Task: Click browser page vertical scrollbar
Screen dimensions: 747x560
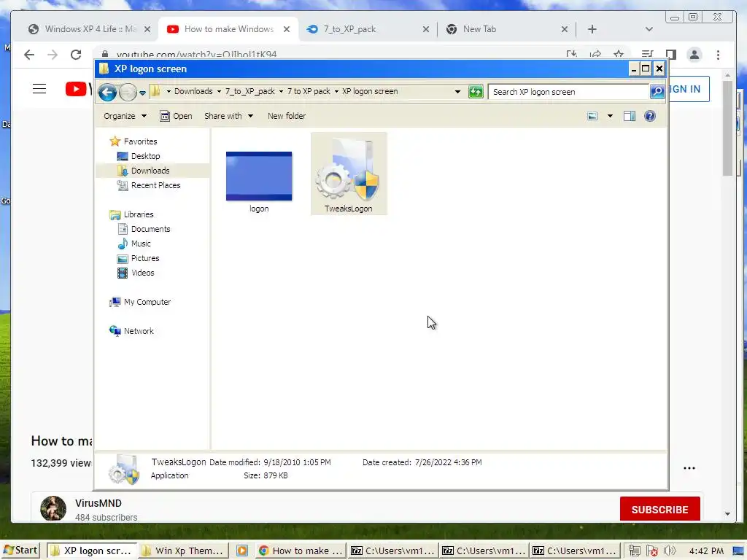Action: click(727, 128)
